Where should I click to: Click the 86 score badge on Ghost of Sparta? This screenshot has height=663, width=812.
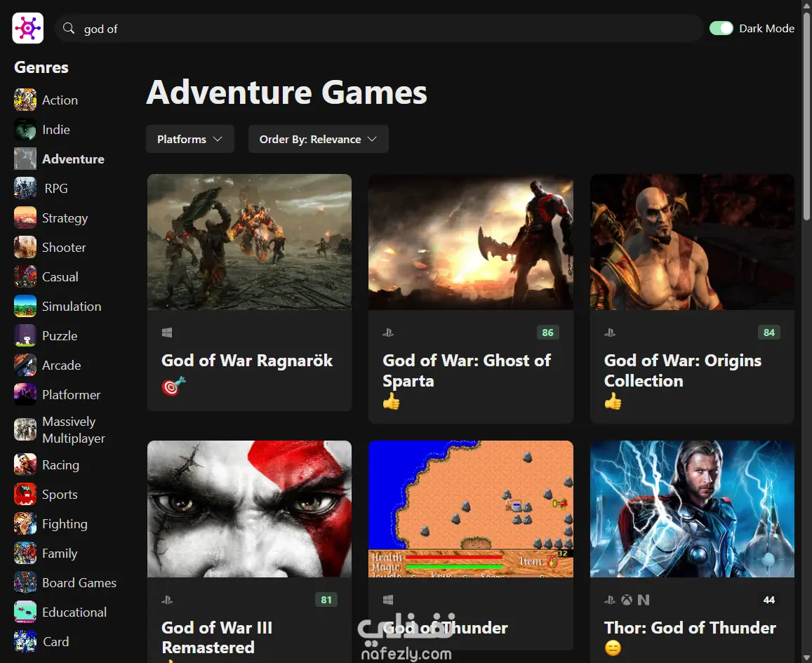tap(547, 333)
